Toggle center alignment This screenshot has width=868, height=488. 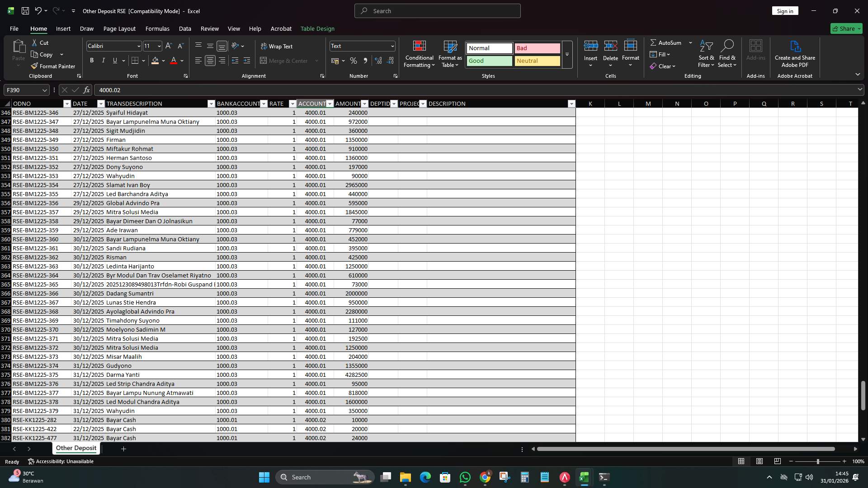(210, 60)
